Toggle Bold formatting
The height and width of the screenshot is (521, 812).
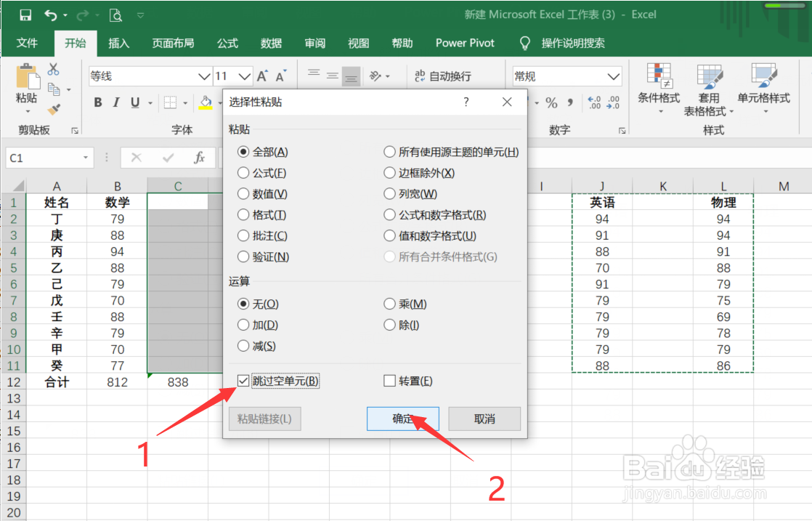pos(97,102)
